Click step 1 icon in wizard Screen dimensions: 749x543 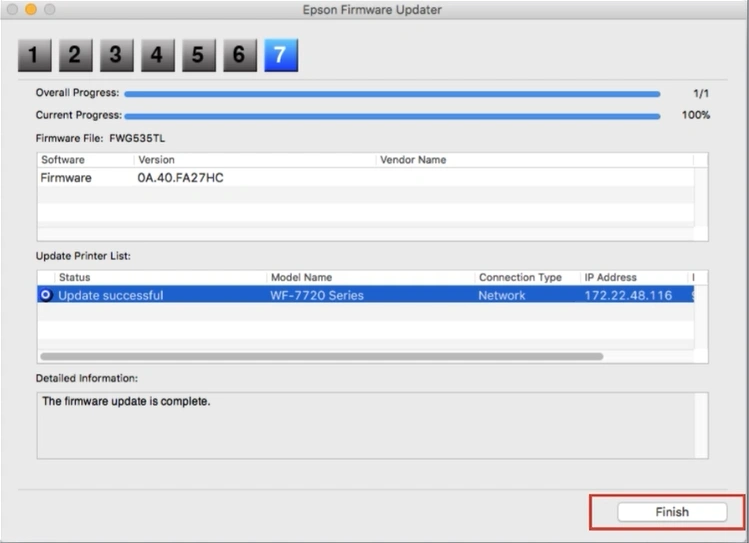[34, 55]
